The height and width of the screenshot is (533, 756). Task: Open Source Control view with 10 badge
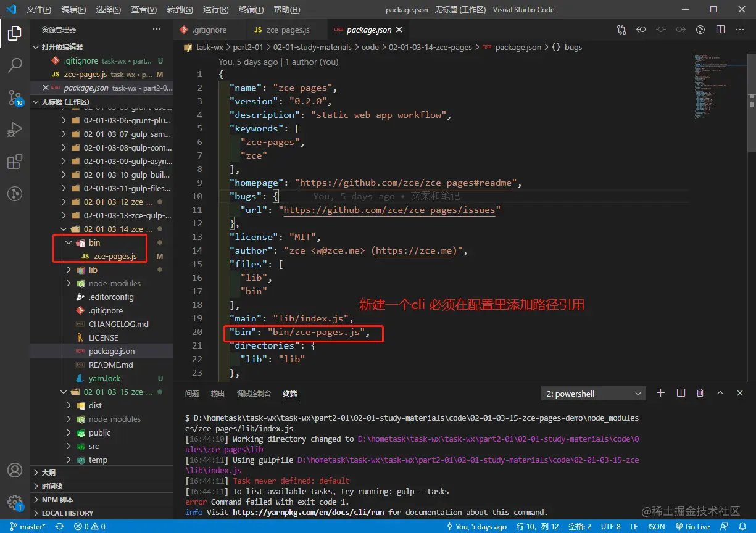click(x=15, y=97)
